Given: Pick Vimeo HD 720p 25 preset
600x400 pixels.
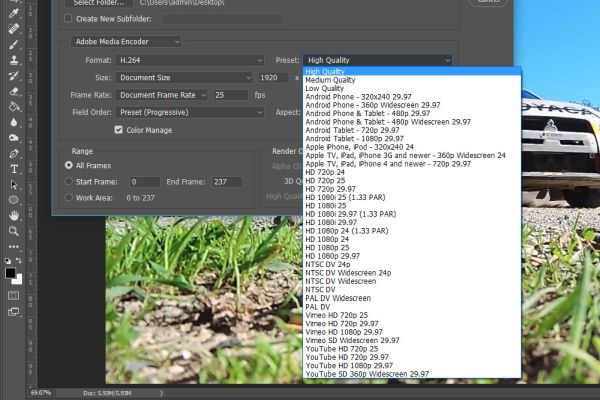Looking at the screenshot, I should 412,315.
